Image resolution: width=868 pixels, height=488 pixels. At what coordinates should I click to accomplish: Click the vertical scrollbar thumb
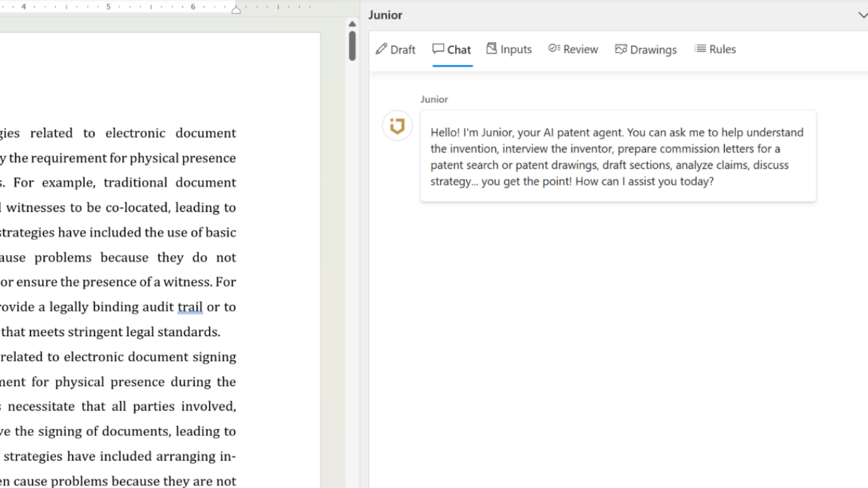pyautogui.click(x=352, y=46)
